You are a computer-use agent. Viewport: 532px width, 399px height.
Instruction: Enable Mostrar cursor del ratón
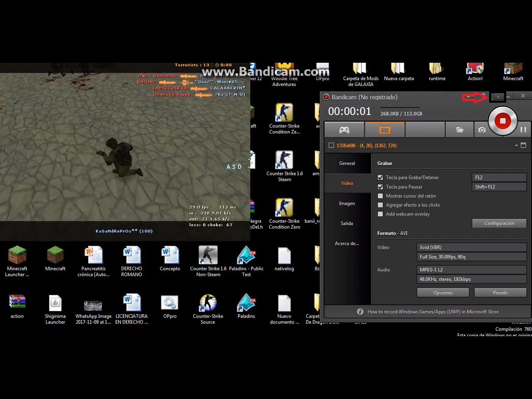[380, 196]
